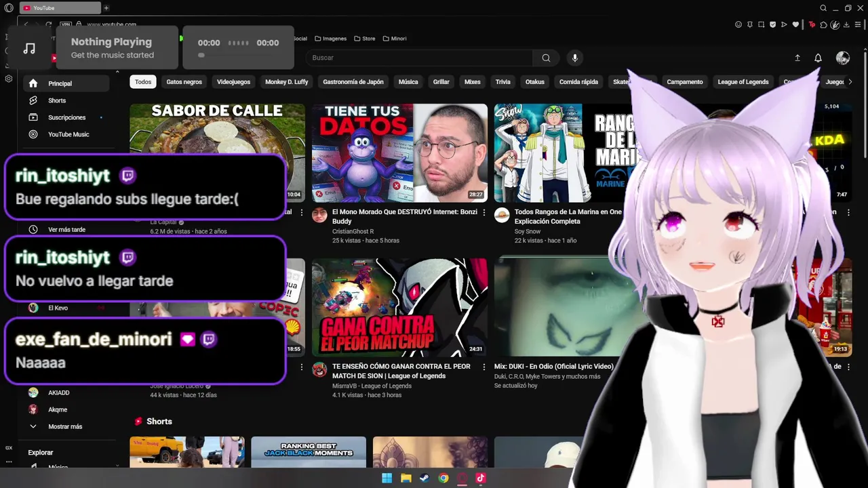Select the Música filter chip
868x488 pixels.
point(408,82)
